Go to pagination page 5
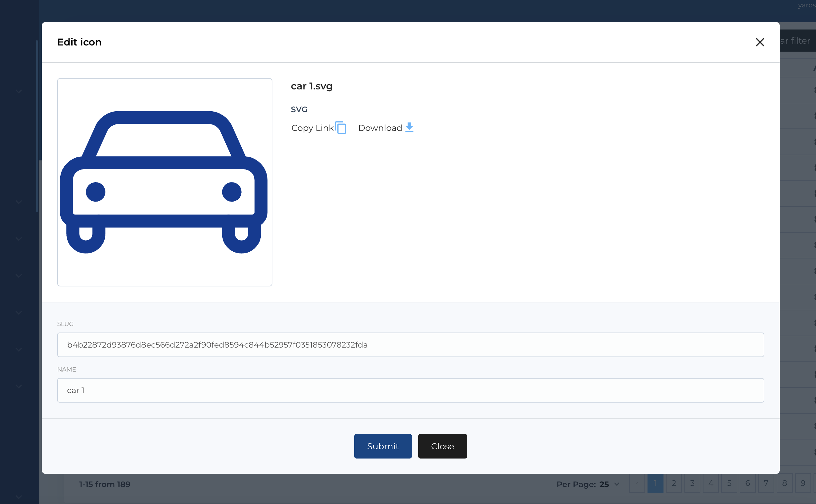 point(729,483)
